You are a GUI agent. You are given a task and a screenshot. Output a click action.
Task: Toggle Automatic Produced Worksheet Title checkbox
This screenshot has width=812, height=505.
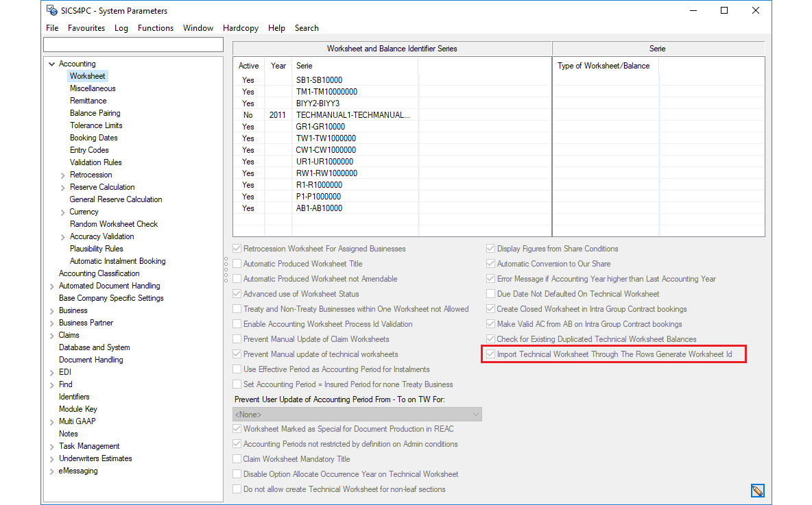(x=237, y=264)
